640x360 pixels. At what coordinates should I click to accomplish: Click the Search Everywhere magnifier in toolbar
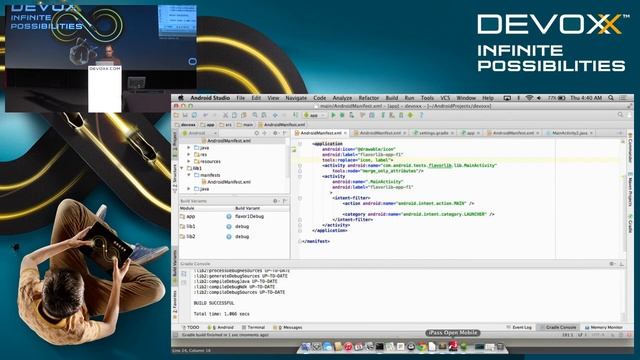tap(620, 115)
